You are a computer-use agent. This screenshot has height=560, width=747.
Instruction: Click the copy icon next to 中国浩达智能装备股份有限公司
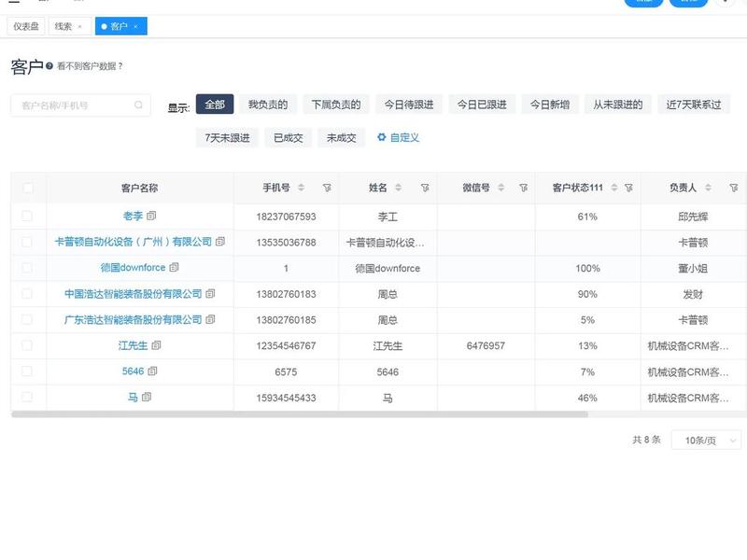[211, 293]
